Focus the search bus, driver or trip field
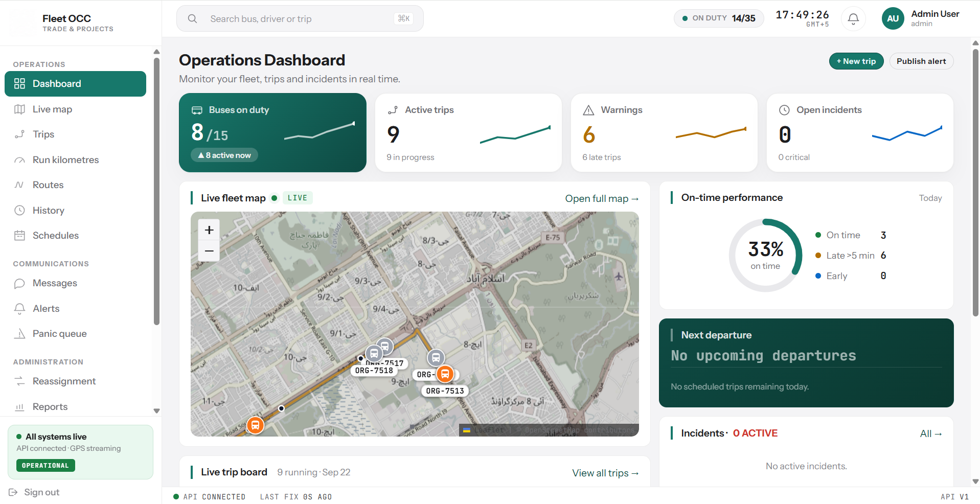980x504 pixels. click(300, 19)
